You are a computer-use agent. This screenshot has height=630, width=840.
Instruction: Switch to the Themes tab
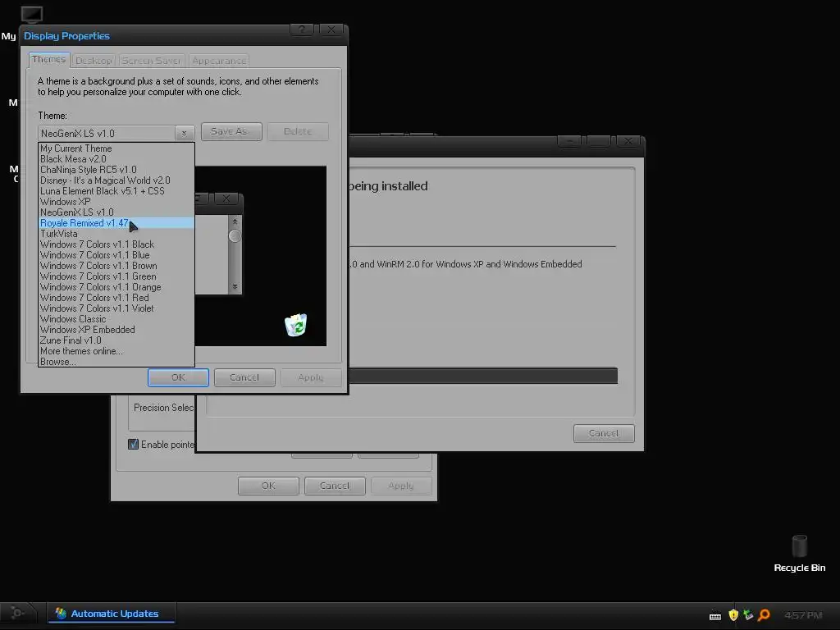click(x=48, y=59)
